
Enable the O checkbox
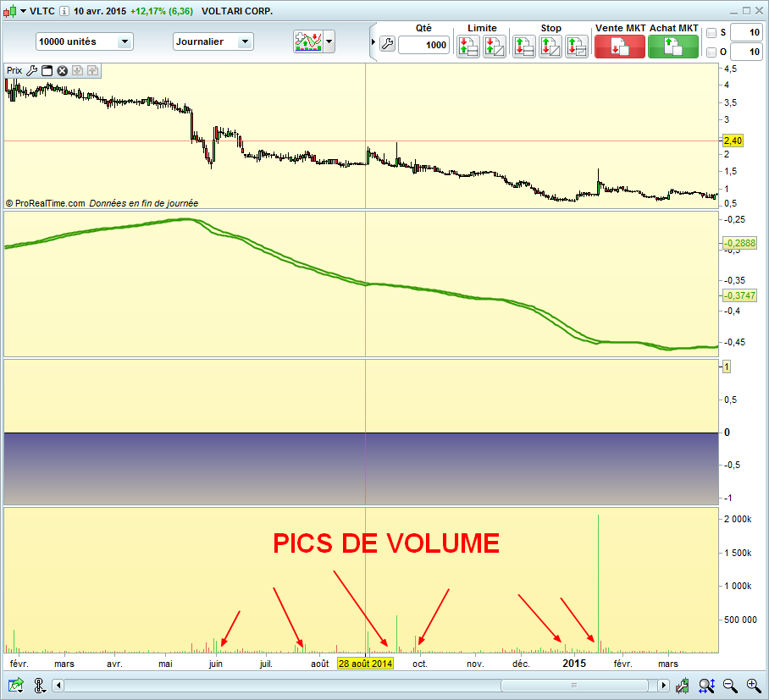[x=711, y=52]
